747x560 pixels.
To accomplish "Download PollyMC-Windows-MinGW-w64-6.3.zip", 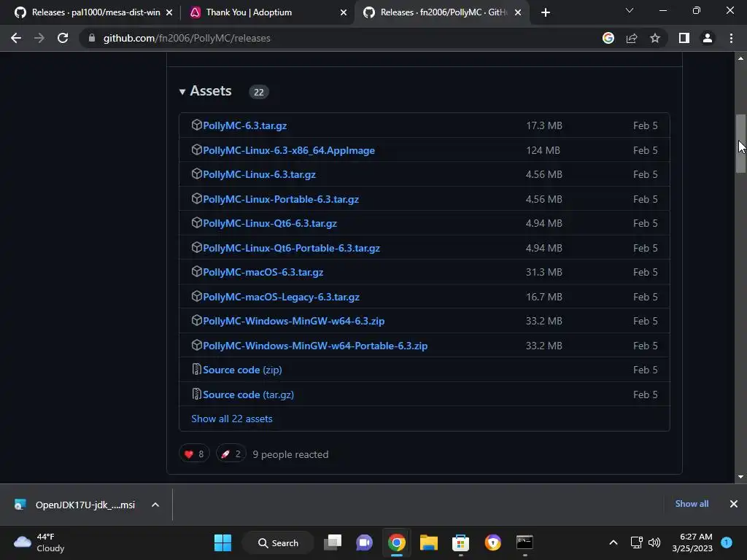I will coord(293,321).
